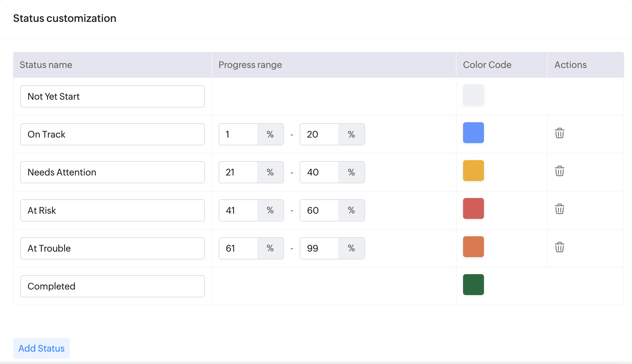The height and width of the screenshot is (364, 632).
Task: Edit At Trouble maximum value 99
Action: (x=319, y=248)
